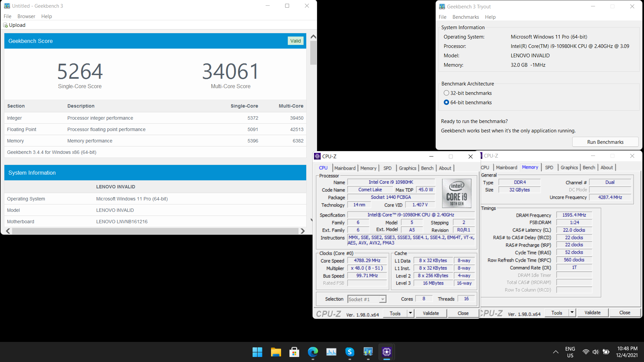Click the Upload icon in Geekbench results window
This screenshot has width=644, height=362.
tap(5, 25)
